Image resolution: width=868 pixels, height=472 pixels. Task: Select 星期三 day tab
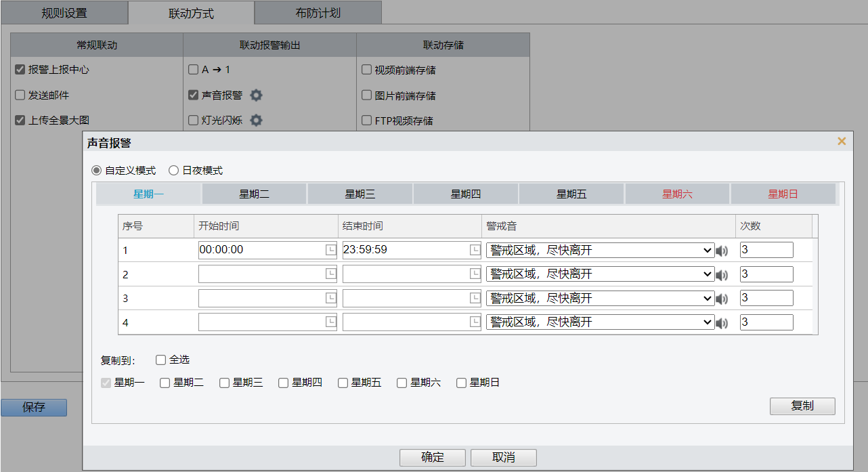coord(360,194)
